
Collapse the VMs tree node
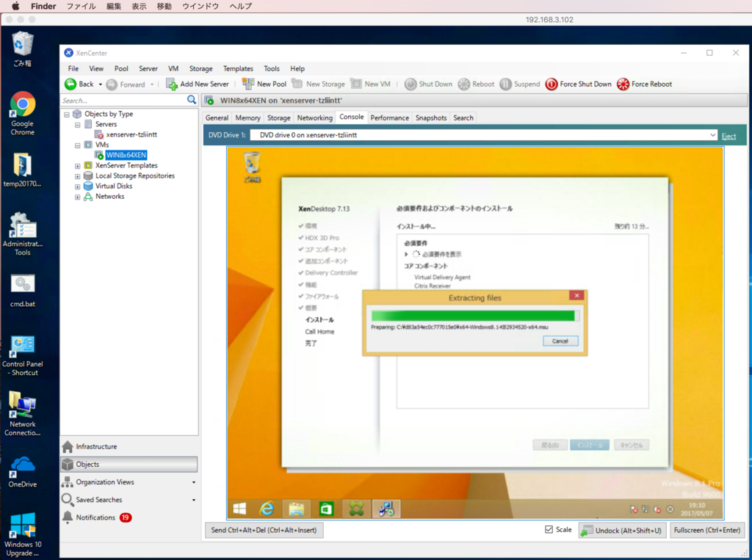pos(77,145)
